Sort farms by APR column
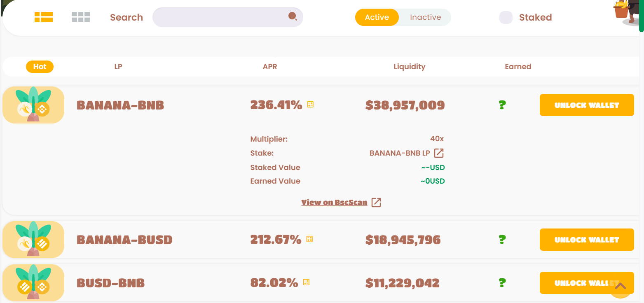644x303 pixels. [270, 67]
